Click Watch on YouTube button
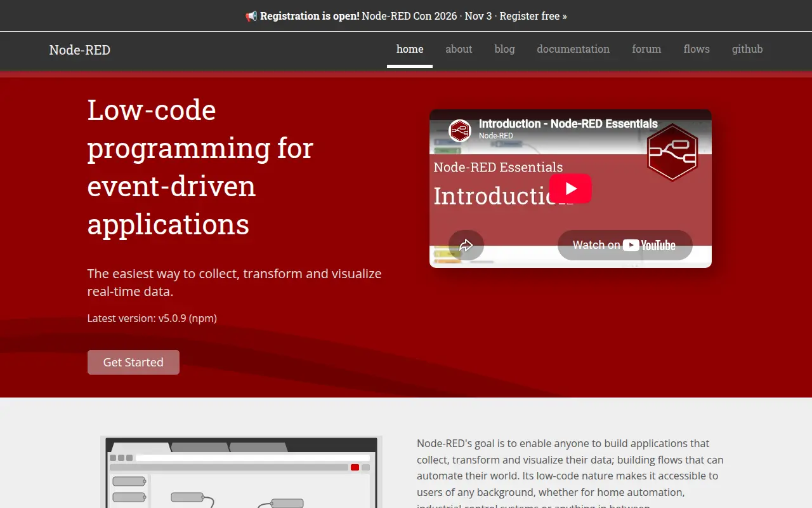The width and height of the screenshot is (812, 508). click(x=625, y=245)
